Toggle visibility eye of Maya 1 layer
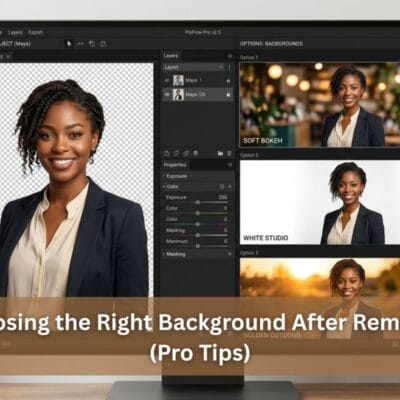 tap(167, 80)
